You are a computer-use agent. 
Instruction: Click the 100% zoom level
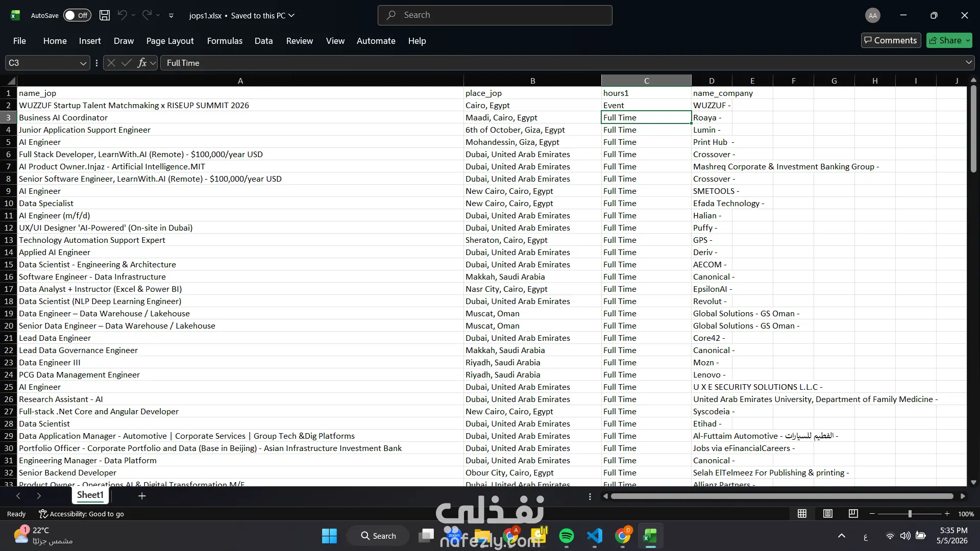966,514
